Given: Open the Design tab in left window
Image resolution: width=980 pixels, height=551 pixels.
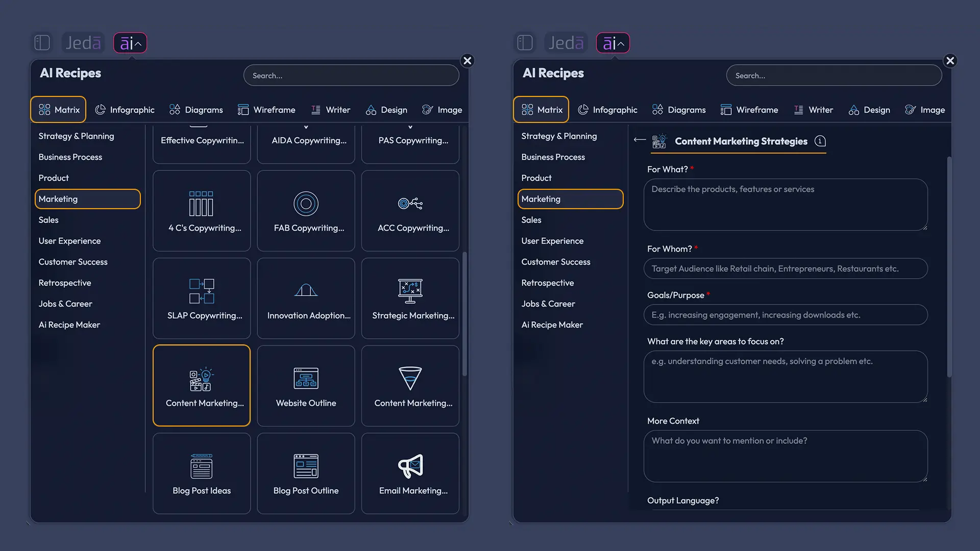Looking at the screenshot, I should click(x=386, y=110).
